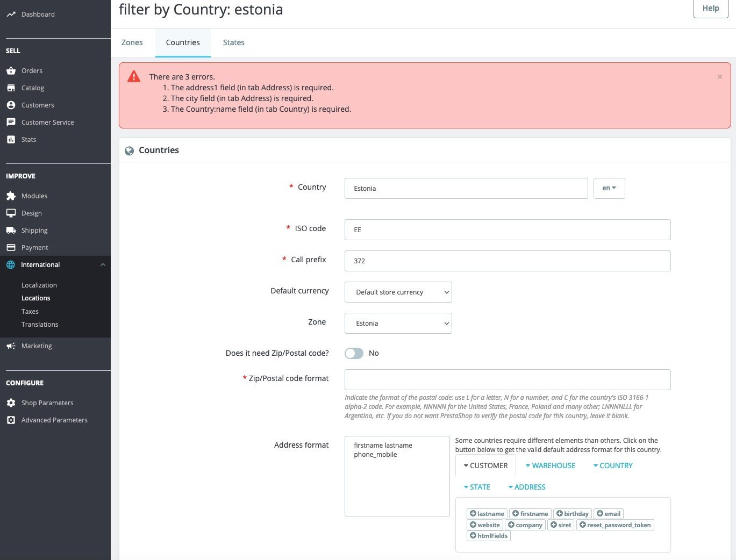Click the red warning triangle icon
This screenshot has height=560, width=736.
coord(134,77)
